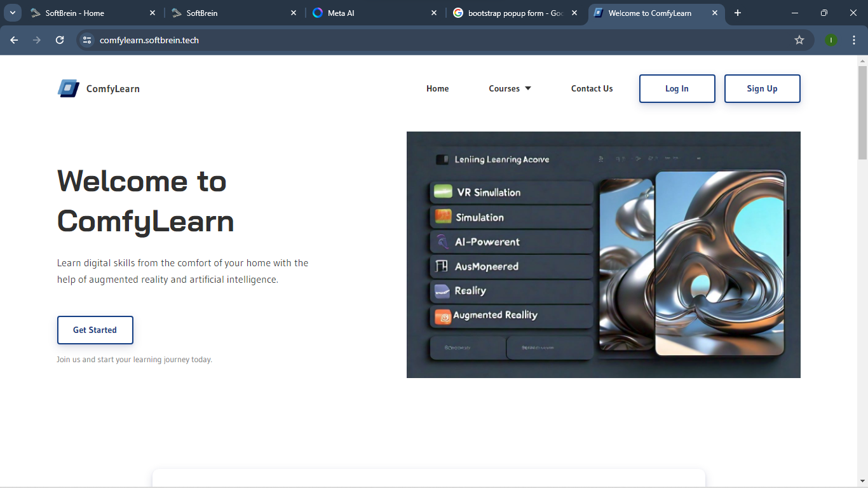Open the Home navigation link

coord(438,88)
